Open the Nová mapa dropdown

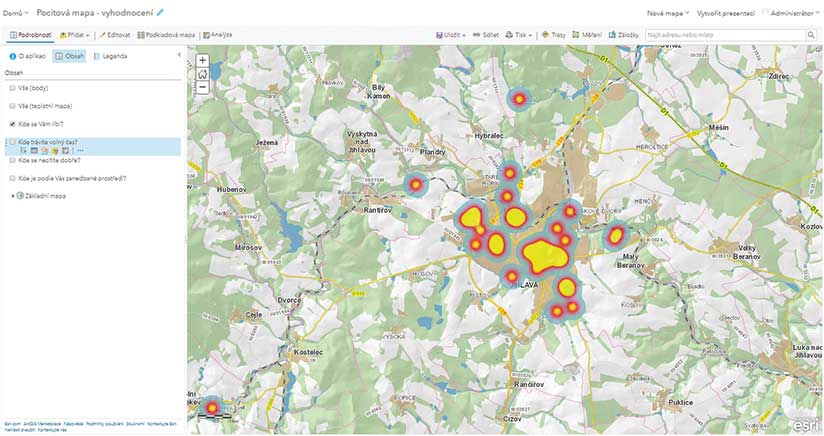click(668, 13)
